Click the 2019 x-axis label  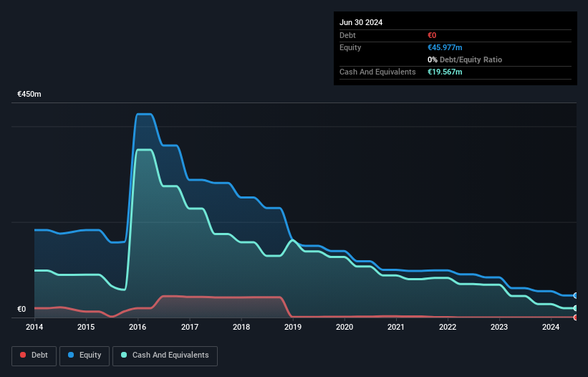click(x=293, y=327)
